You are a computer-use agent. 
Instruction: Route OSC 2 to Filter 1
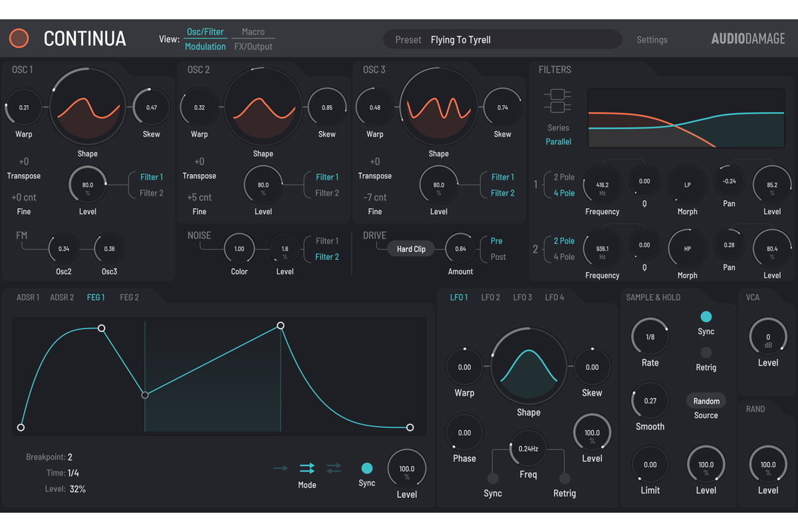pyautogui.click(x=327, y=177)
